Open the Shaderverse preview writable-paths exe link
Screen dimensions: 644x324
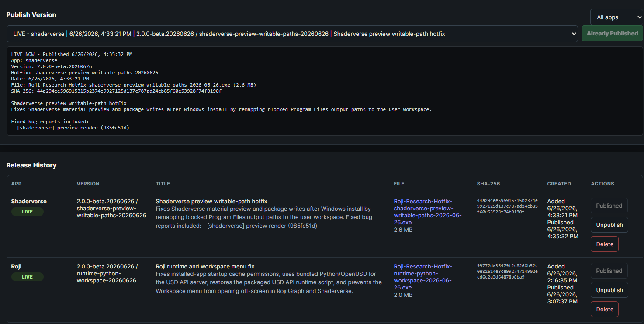pyautogui.click(x=428, y=212)
